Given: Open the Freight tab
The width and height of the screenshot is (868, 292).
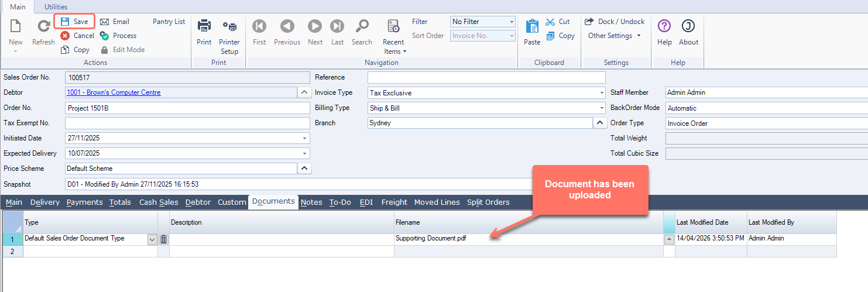Looking at the screenshot, I should click(394, 202).
